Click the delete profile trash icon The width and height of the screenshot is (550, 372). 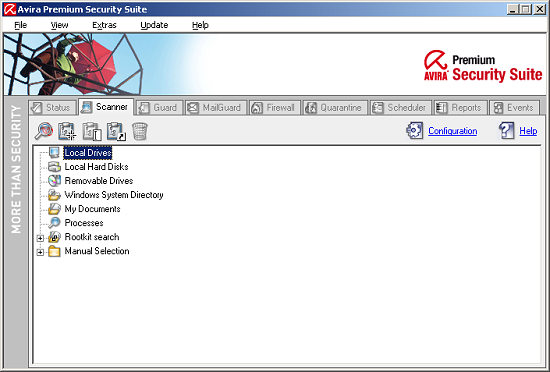[140, 131]
